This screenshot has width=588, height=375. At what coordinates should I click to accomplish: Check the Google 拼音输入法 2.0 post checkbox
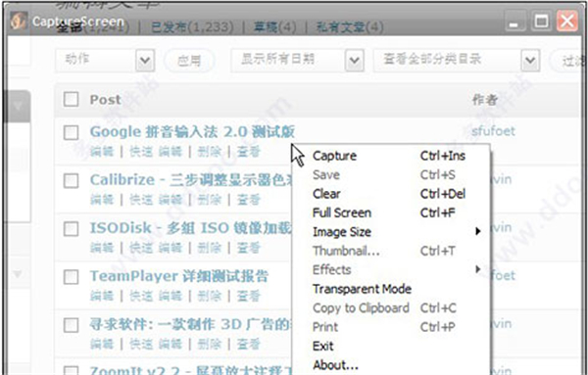pos(71,132)
